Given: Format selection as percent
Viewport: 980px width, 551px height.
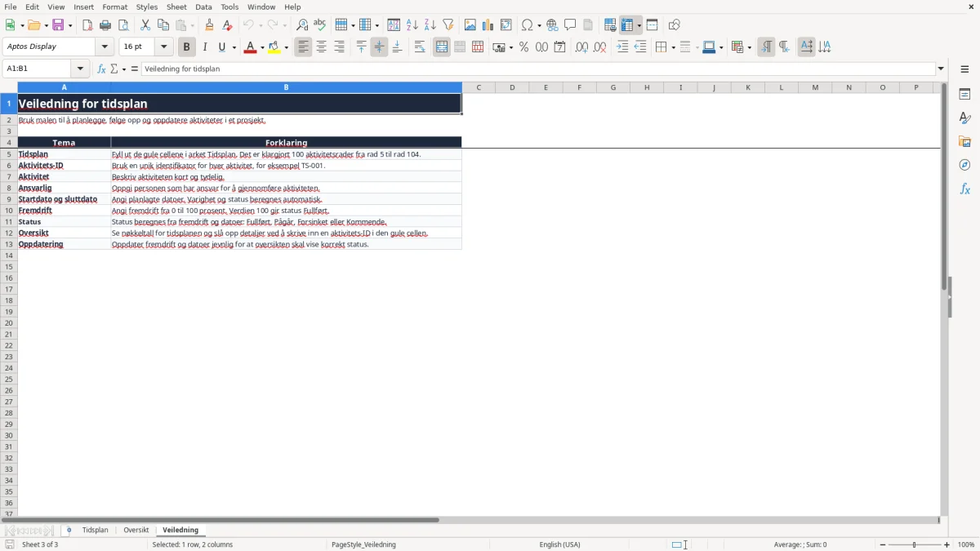Looking at the screenshot, I should coord(523,47).
